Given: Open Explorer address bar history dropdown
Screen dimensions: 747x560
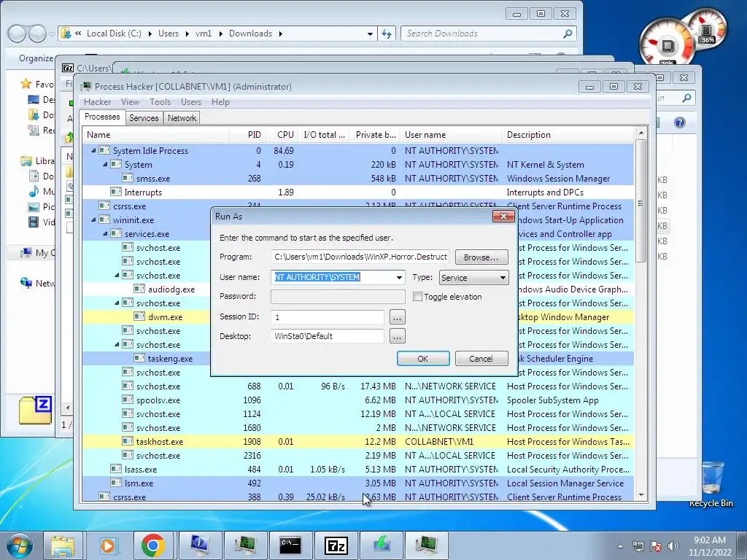Looking at the screenshot, I should pos(370,34).
